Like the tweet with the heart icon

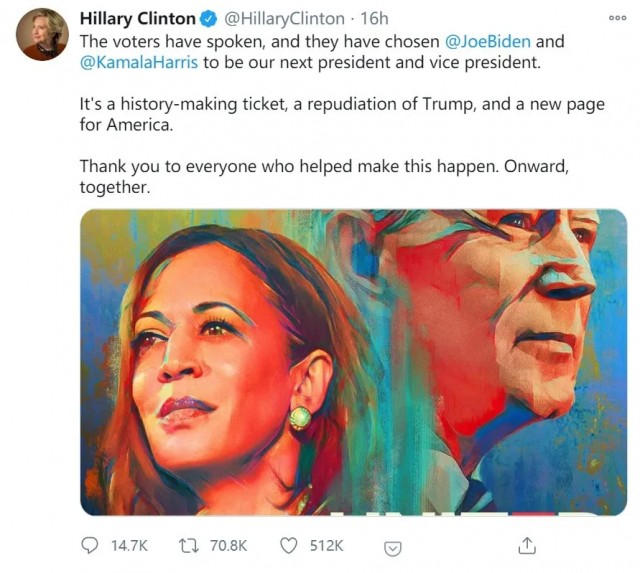coord(289,546)
